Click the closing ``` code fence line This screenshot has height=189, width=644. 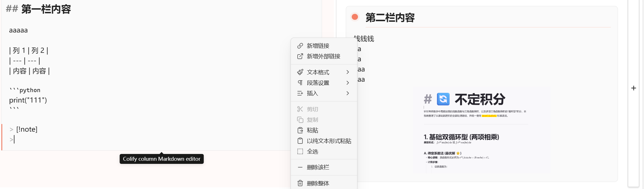coord(14,108)
